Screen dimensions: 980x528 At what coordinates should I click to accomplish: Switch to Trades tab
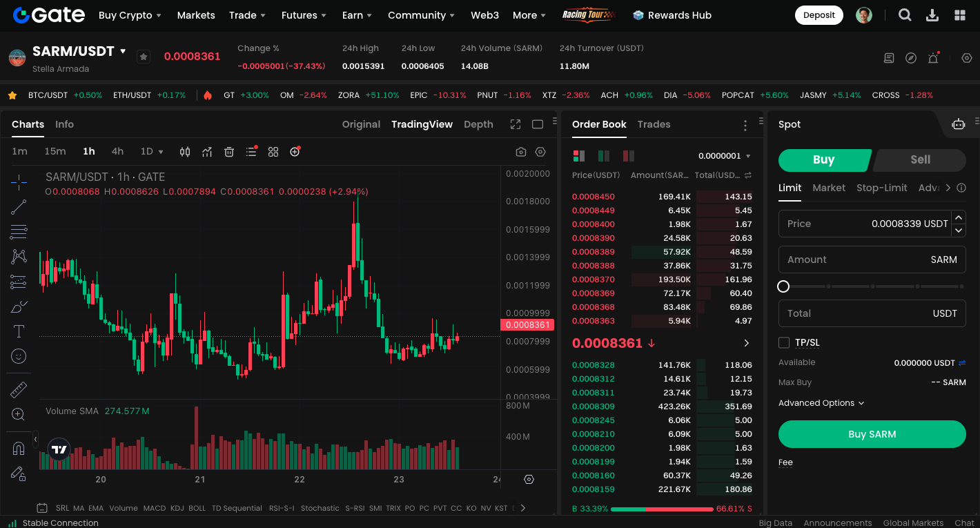pyautogui.click(x=654, y=124)
